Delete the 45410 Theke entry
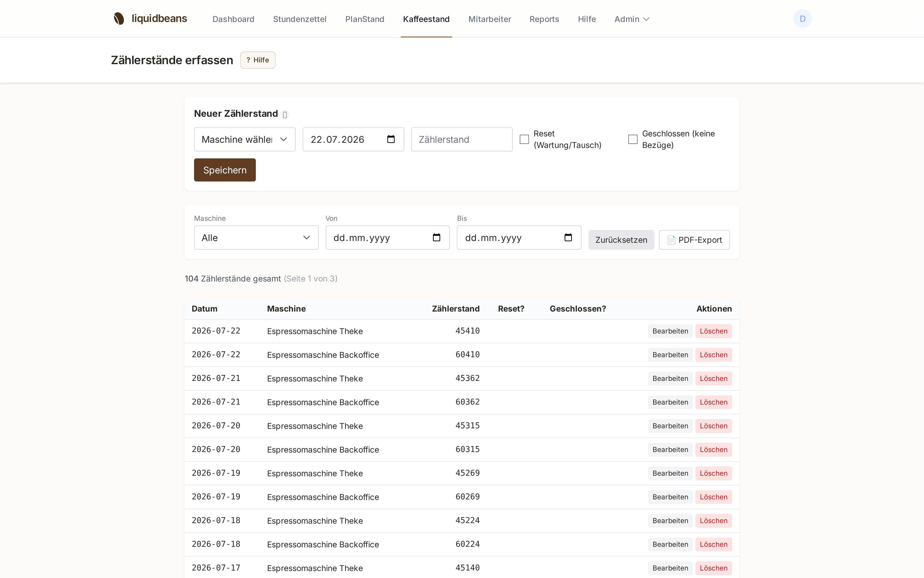Image resolution: width=924 pixels, height=578 pixels. (714, 331)
